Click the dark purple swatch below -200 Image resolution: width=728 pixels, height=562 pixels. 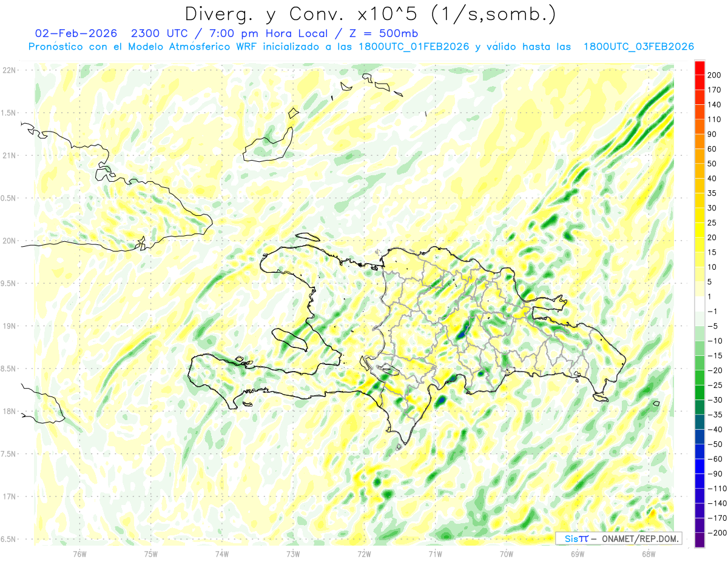(x=699, y=540)
